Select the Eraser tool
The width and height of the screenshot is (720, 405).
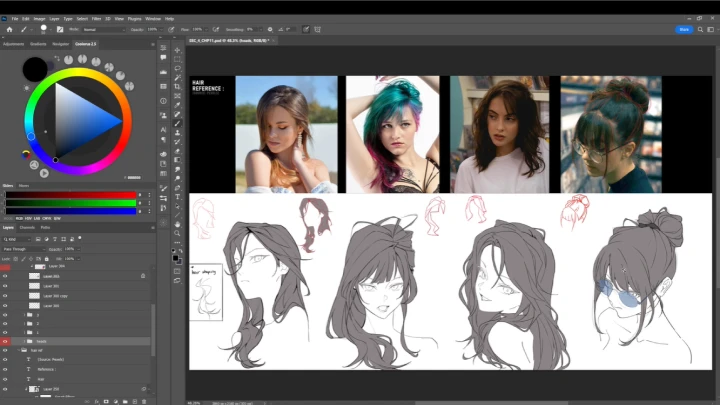[177, 151]
